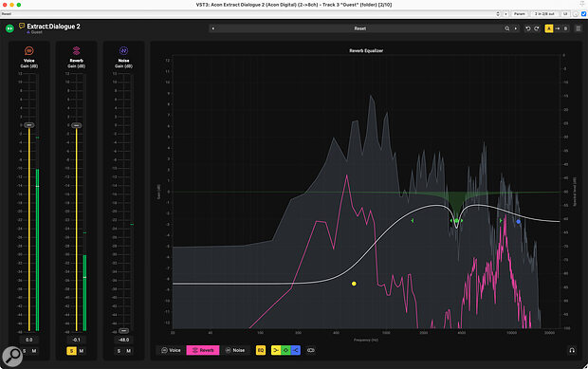Select the yellow low-shelf band button
Viewport: 588px width, 369px height.
276,350
